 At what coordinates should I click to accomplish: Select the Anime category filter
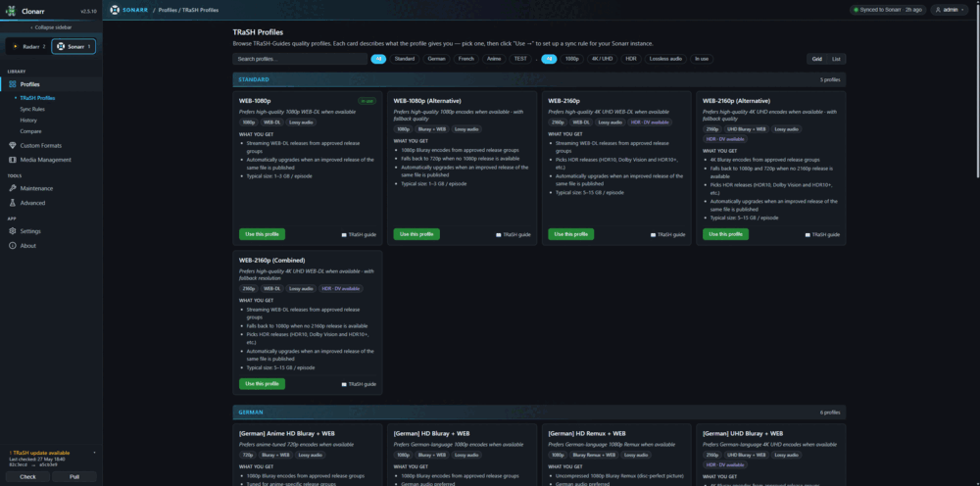494,59
